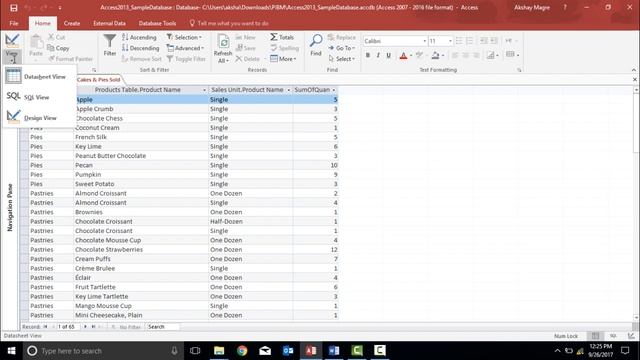This screenshot has height=360, width=640.
Task: Open the More records dropdown
Action: click(x=283, y=59)
